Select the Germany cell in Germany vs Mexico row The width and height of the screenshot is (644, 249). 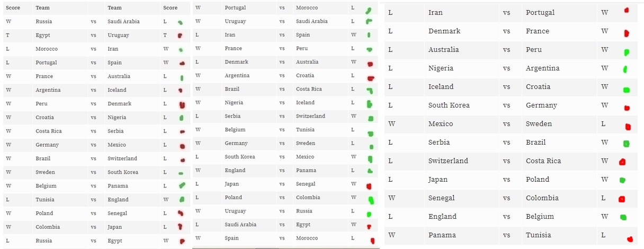[x=47, y=145]
